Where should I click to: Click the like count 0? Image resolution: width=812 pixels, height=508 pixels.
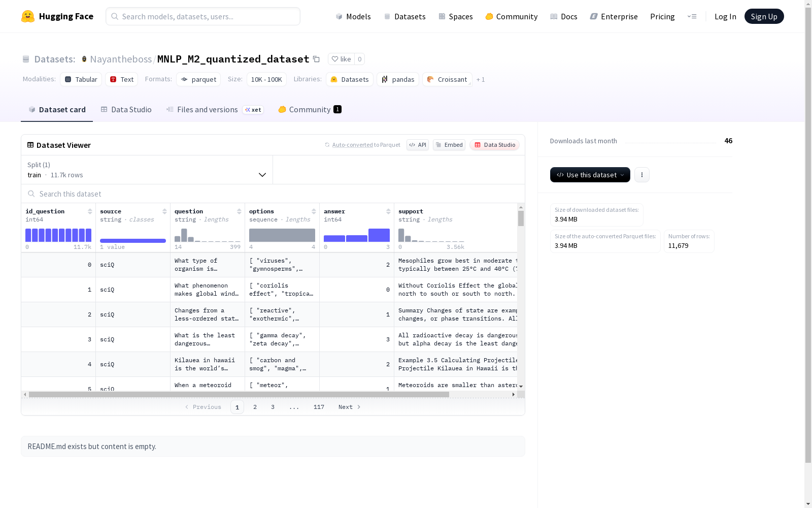[x=359, y=59]
